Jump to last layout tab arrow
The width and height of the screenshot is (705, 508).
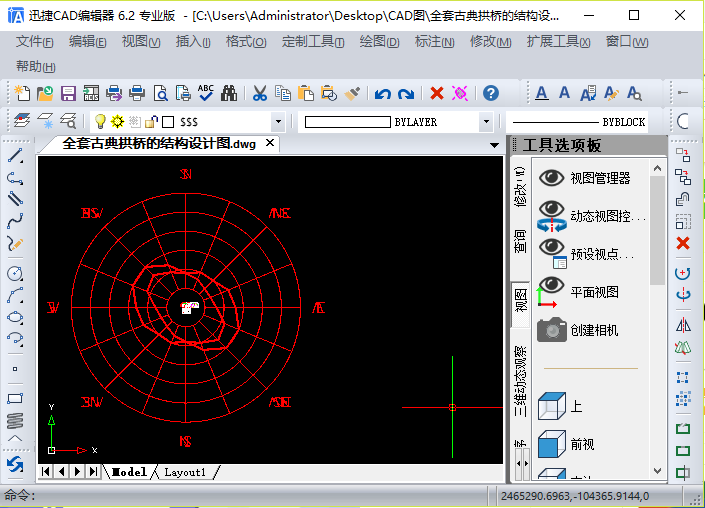pyautogui.click(x=93, y=472)
